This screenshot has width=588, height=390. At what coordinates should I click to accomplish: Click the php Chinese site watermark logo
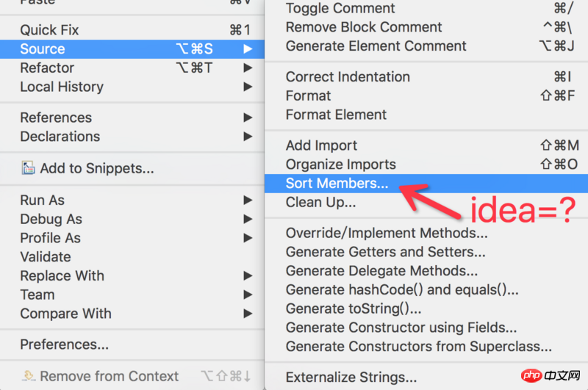coord(551,375)
